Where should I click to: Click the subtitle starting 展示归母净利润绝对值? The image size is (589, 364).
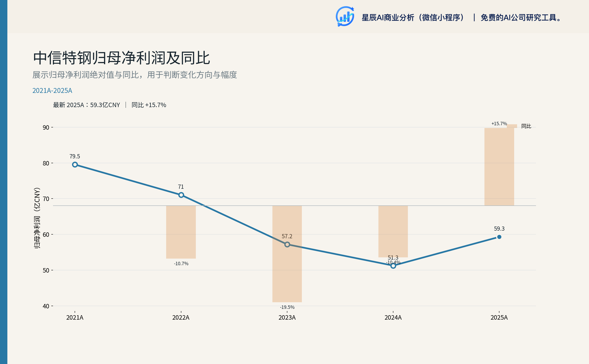(x=135, y=75)
